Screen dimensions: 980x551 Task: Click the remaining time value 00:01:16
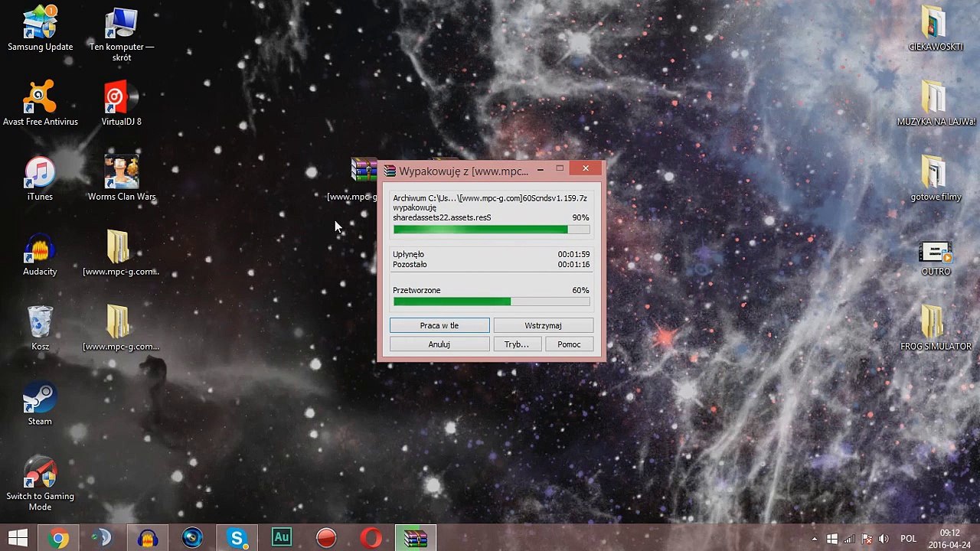point(573,265)
